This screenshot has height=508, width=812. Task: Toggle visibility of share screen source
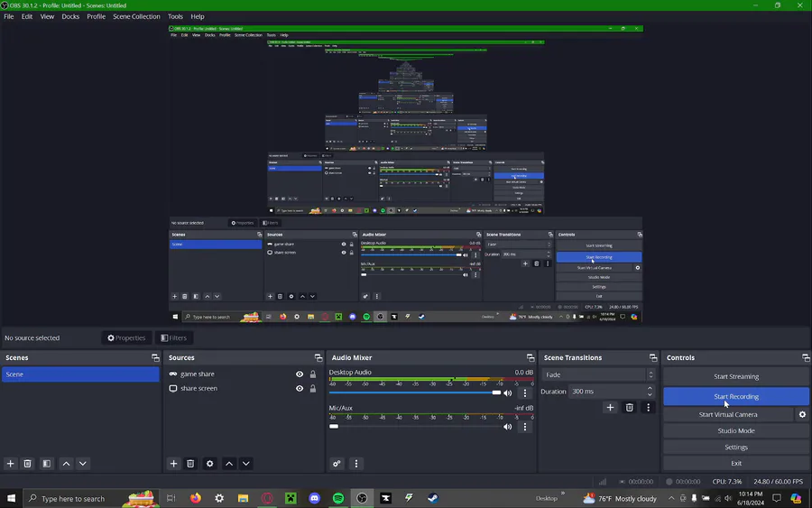tap(300, 388)
